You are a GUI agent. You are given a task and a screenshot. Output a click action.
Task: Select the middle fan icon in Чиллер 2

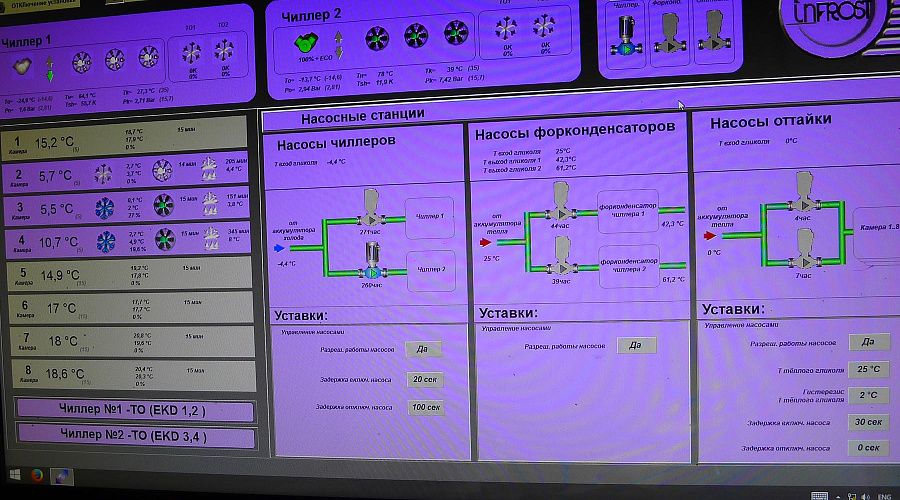(416, 36)
